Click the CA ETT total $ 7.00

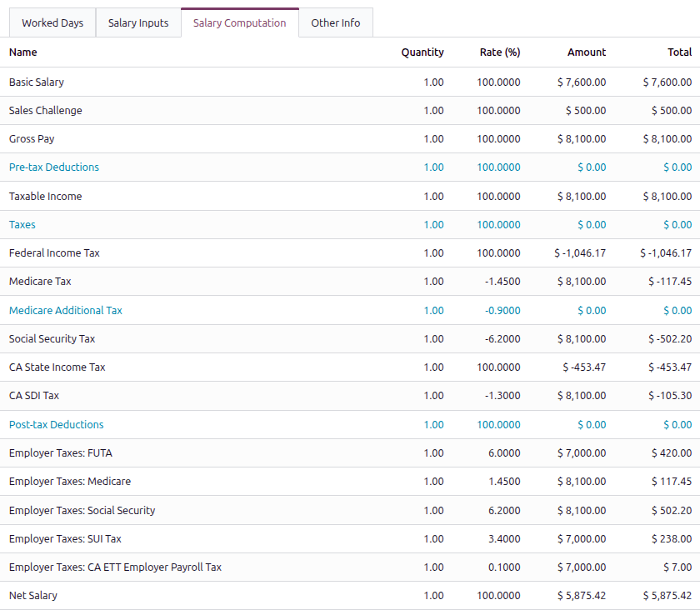pyautogui.click(x=677, y=567)
